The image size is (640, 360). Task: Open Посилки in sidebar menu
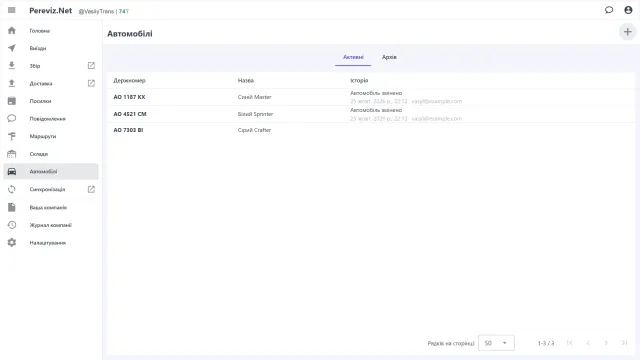pyautogui.click(x=51, y=101)
